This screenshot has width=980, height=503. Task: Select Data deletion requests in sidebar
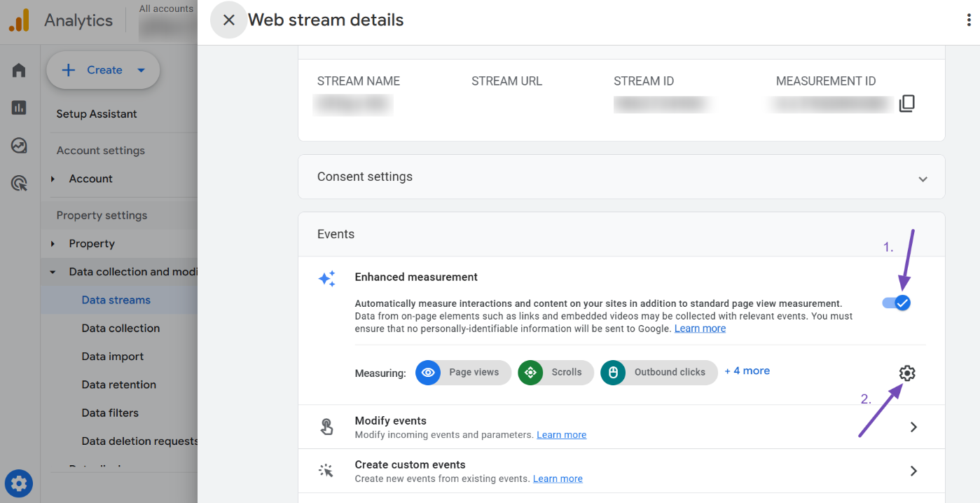[x=139, y=441]
